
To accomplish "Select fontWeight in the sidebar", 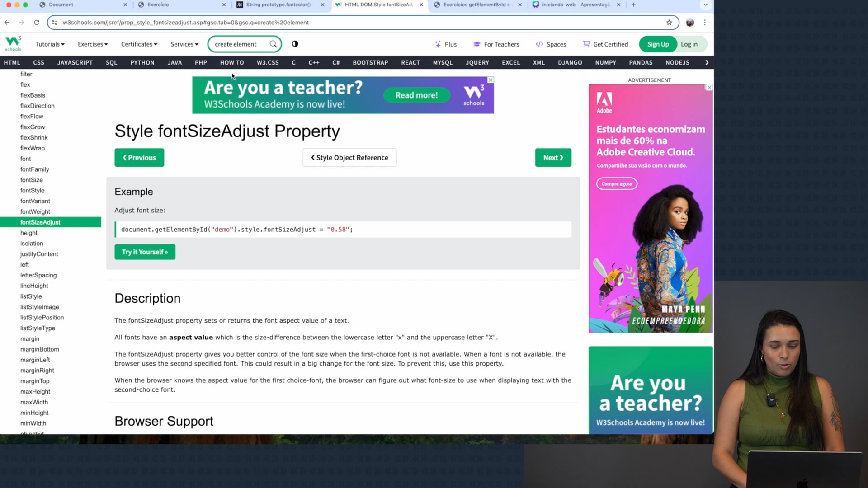I will click(35, 212).
